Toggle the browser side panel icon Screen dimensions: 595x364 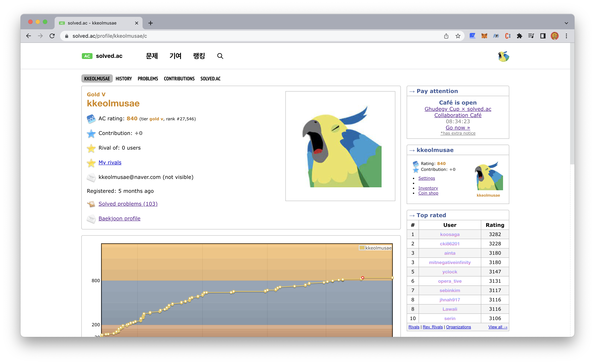(543, 36)
